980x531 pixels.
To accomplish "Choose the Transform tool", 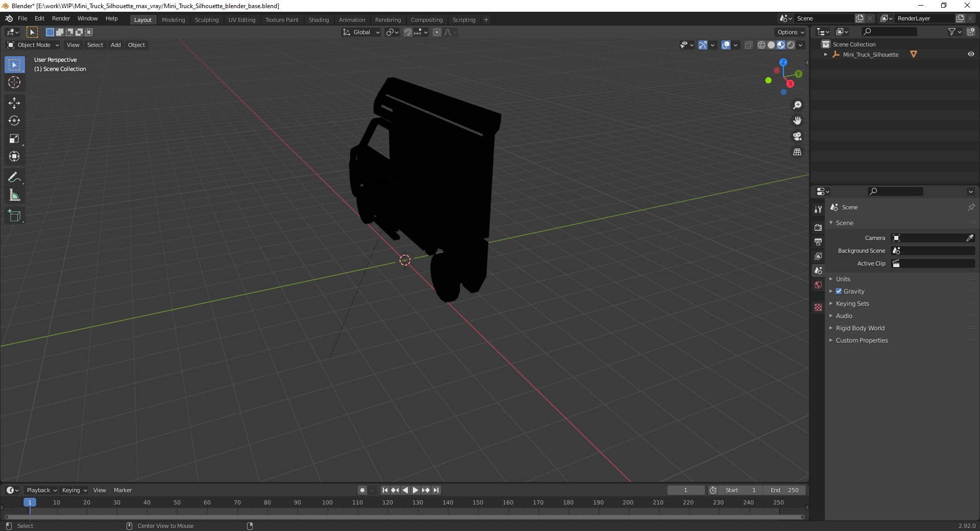I will click(14, 156).
